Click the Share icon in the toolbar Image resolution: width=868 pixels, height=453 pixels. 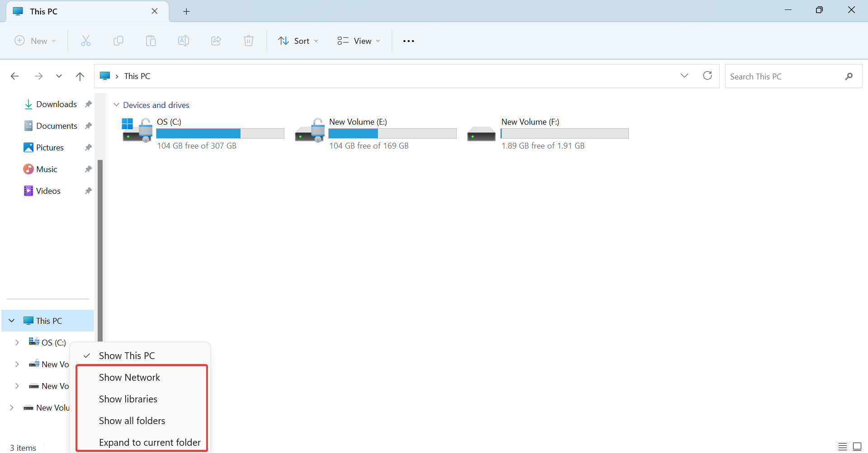point(216,41)
